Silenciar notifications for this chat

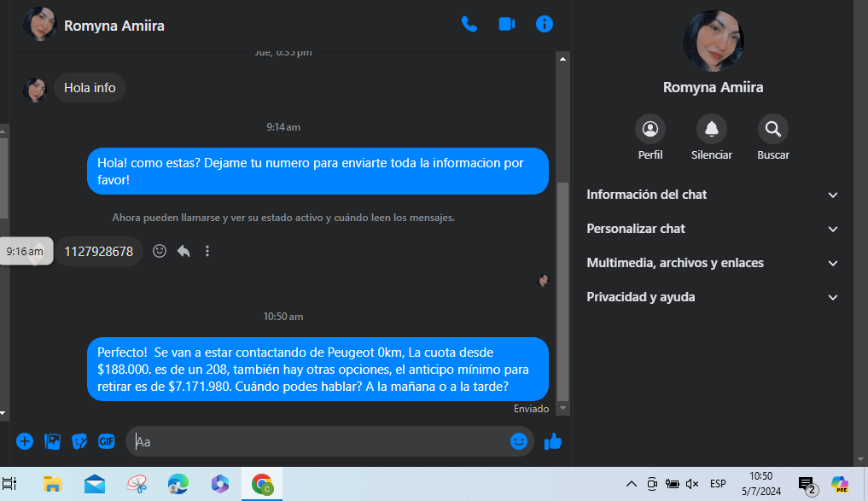click(711, 130)
